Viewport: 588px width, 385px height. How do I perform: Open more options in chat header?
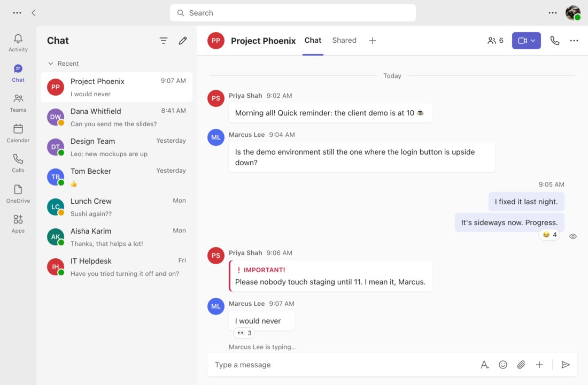pyautogui.click(x=574, y=41)
